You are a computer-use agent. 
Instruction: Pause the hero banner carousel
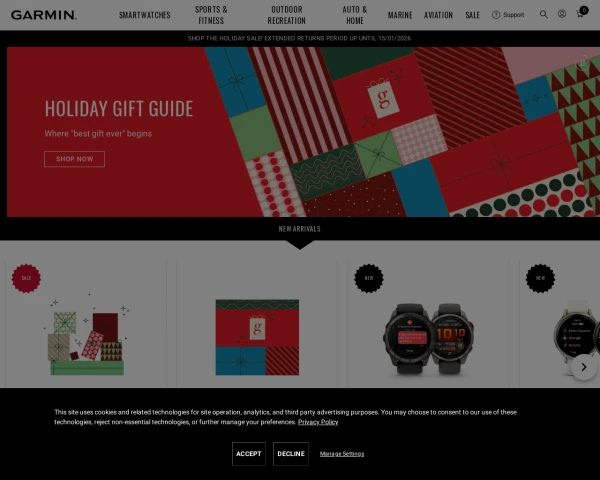[583, 62]
